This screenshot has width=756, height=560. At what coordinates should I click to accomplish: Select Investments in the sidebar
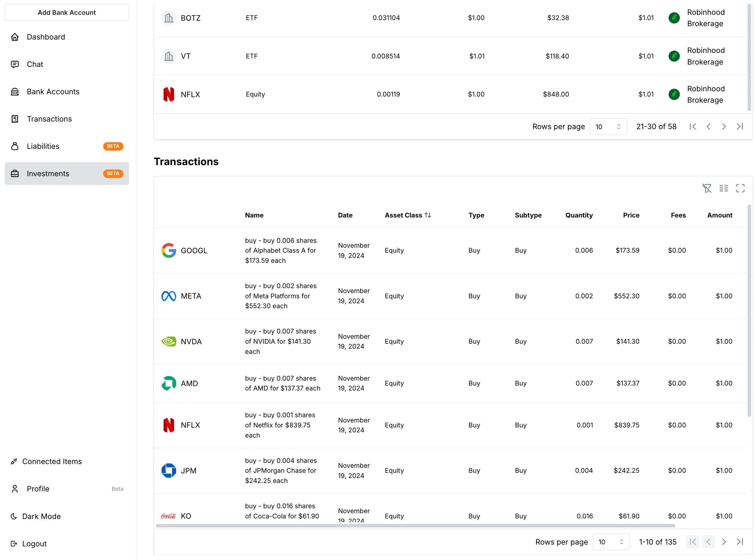67,174
